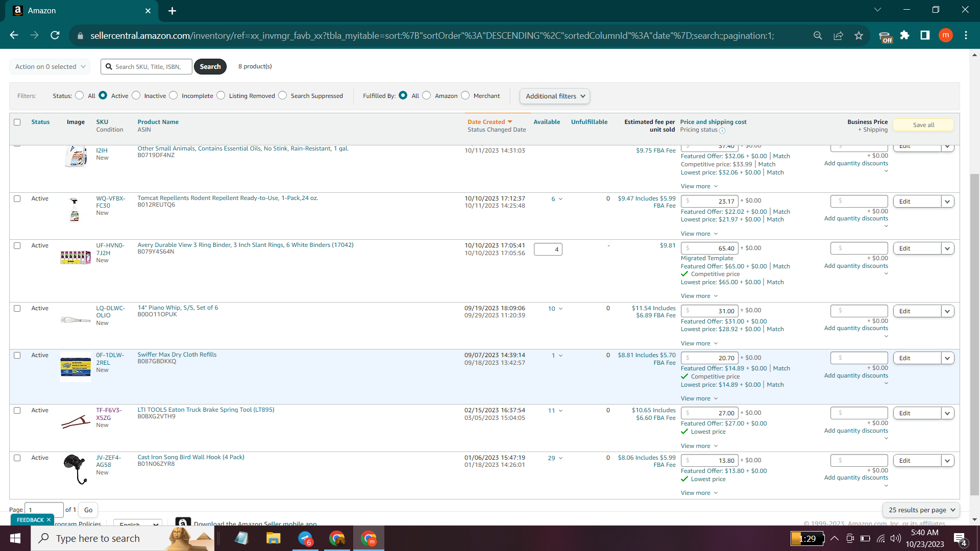Expand available quantity chevron for Cast Iron Hook row
The image size is (980, 551).
pos(560,458)
